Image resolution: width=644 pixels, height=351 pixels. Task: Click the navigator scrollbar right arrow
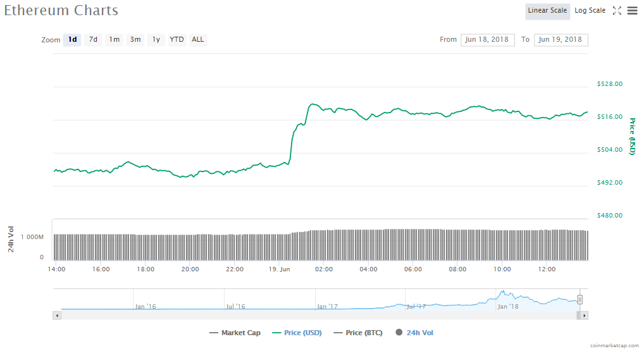(x=584, y=315)
